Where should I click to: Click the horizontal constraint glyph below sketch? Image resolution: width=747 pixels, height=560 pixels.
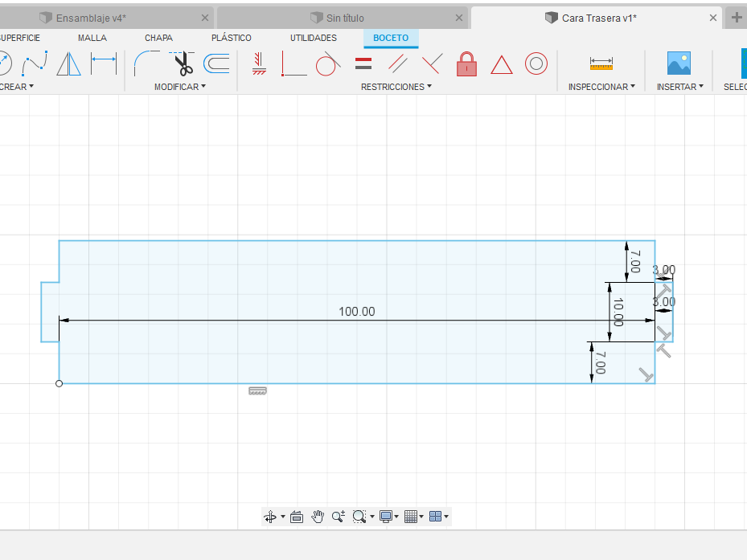click(x=258, y=391)
